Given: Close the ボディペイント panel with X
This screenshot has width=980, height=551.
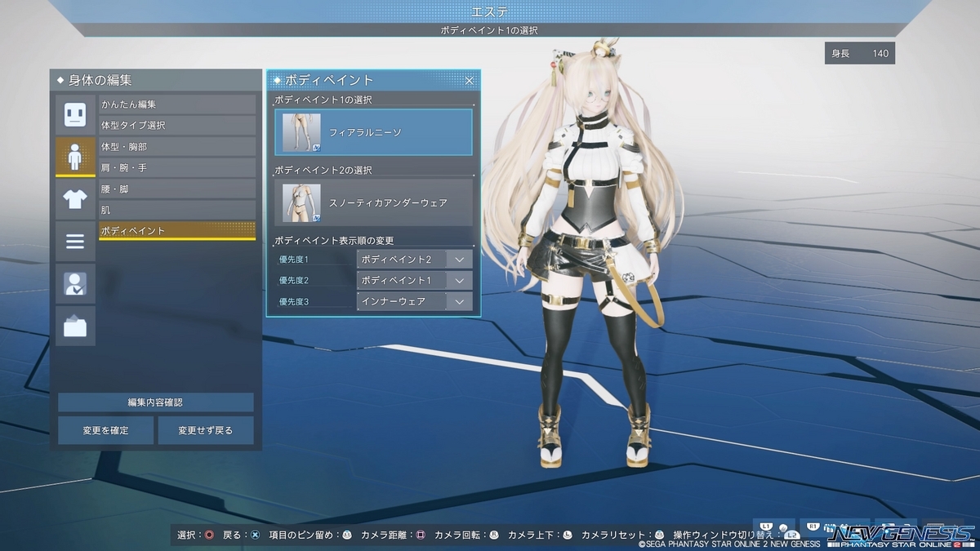Looking at the screenshot, I should pyautogui.click(x=470, y=80).
